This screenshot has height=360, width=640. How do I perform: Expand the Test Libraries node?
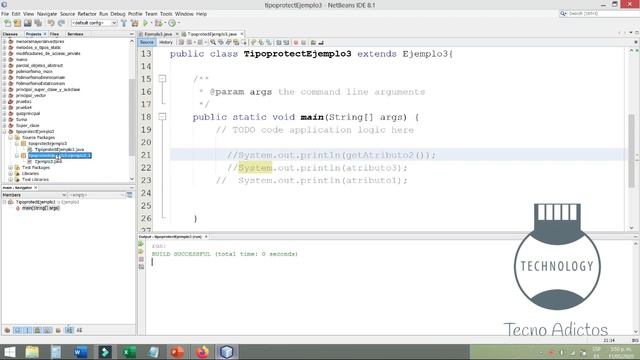(11, 179)
